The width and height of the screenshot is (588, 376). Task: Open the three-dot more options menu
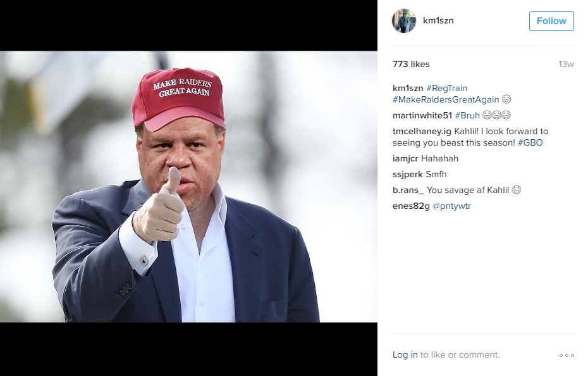(x=567, y=355)
